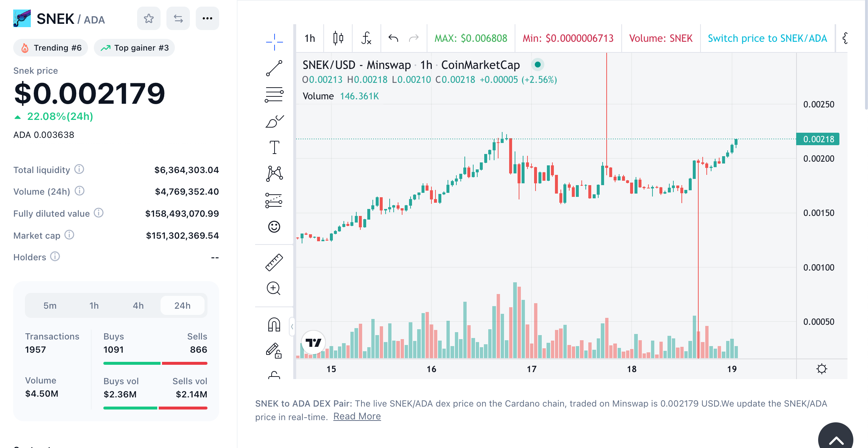This screenshot has height=448, width=868.
Task: Switch stats to the 5m tab
Action: click(x=50, y=305)
